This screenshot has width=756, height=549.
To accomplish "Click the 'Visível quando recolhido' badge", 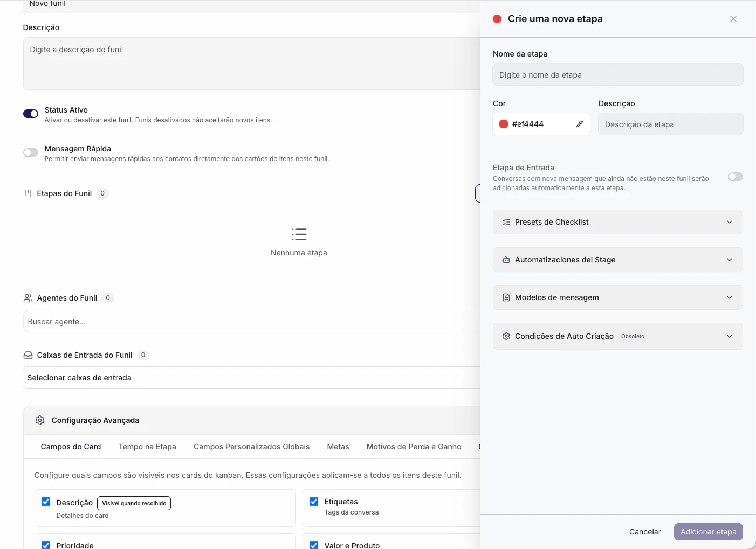I will pos(134,503).
